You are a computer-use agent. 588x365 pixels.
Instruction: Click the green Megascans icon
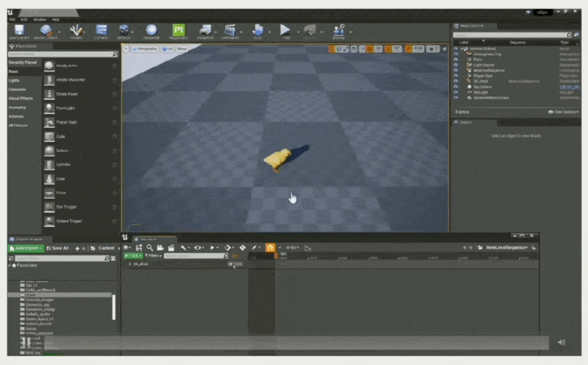pos(178,30)
